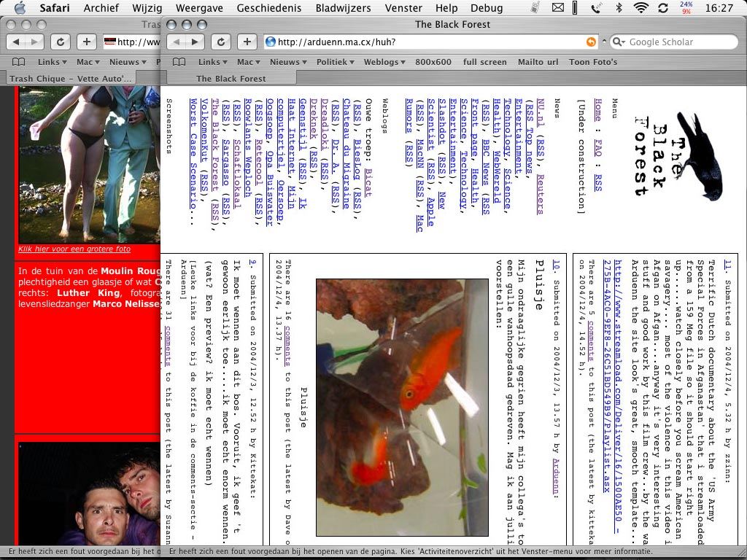Screen dimensions: 747x560
Task: Open the Debug menu
Action: (x=487, y=7)
